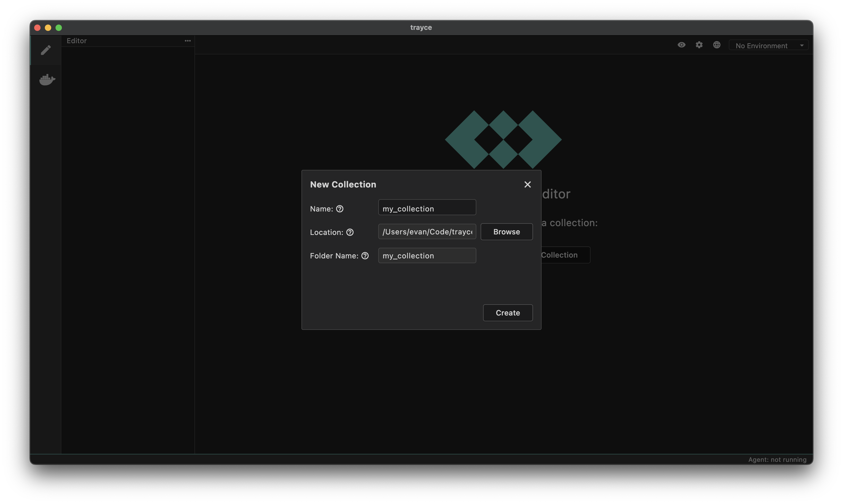Viewport: 843px width, 504px height.
Task: Click the partially hidden Collection button behind dialog
Action: pos(566,255)
